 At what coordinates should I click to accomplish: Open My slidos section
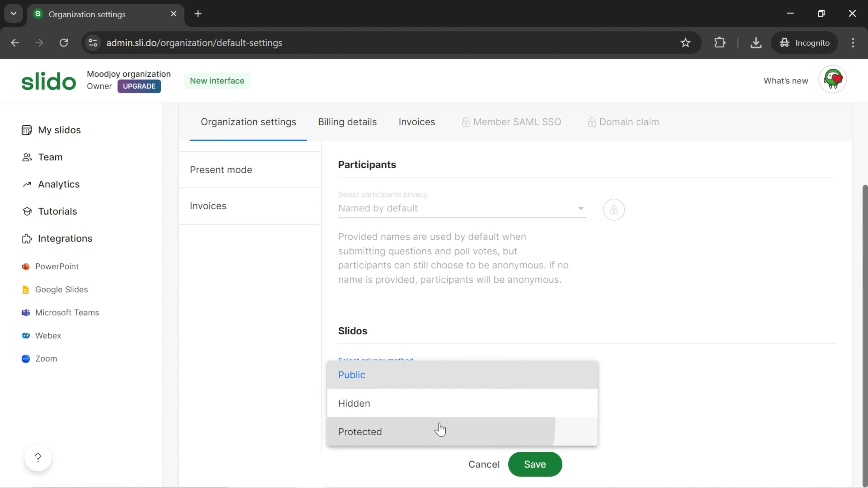click(59, 129)
